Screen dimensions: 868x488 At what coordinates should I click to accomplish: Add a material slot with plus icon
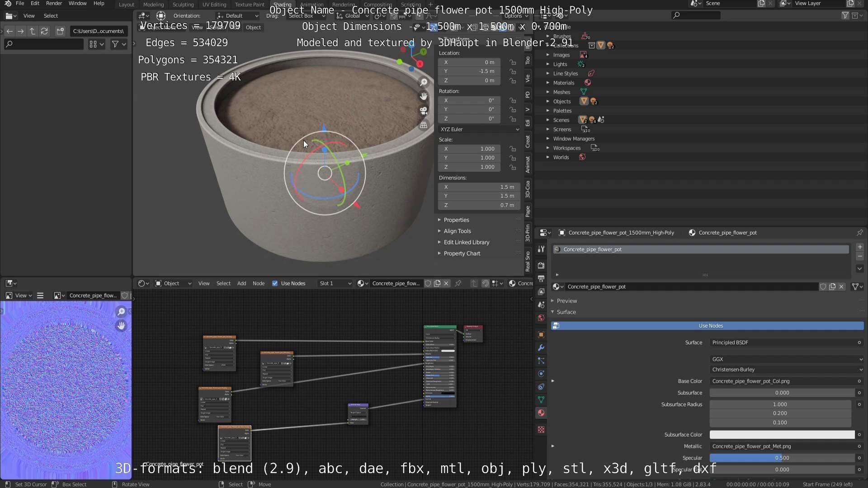click(x=860, y=247)
